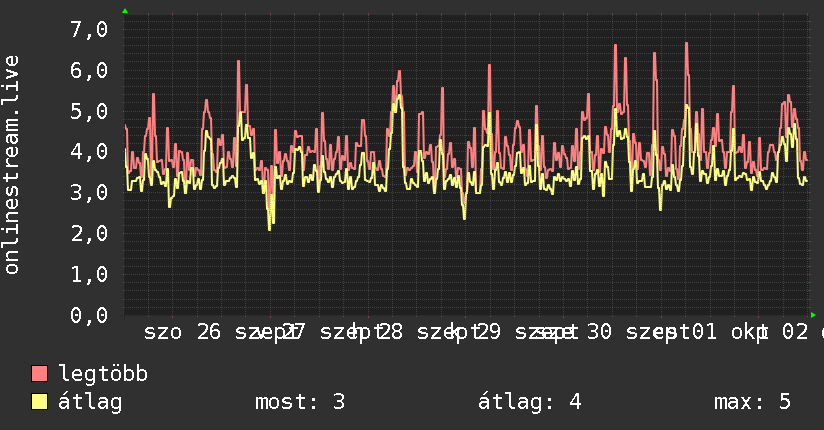Click the 2,0 y-axis label
The height and width of the screenshot is (430, 824).
click(x=89, y=233)
